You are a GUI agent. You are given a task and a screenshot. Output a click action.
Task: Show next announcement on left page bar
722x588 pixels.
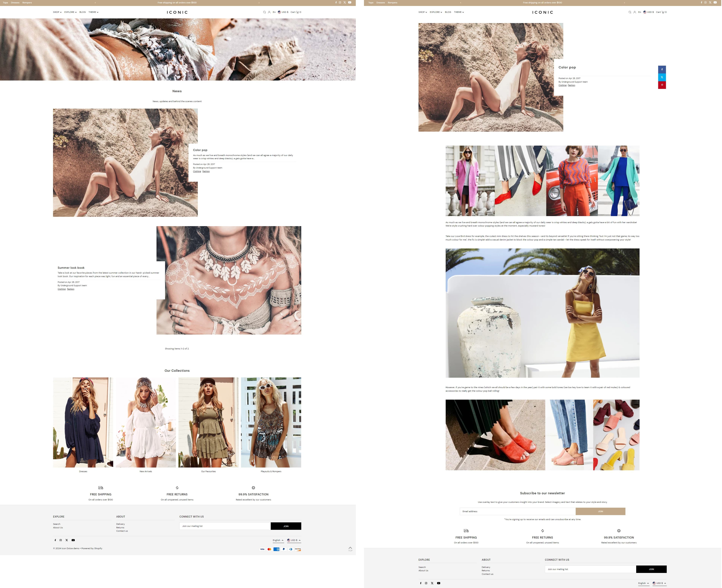[x=259, y=3]
